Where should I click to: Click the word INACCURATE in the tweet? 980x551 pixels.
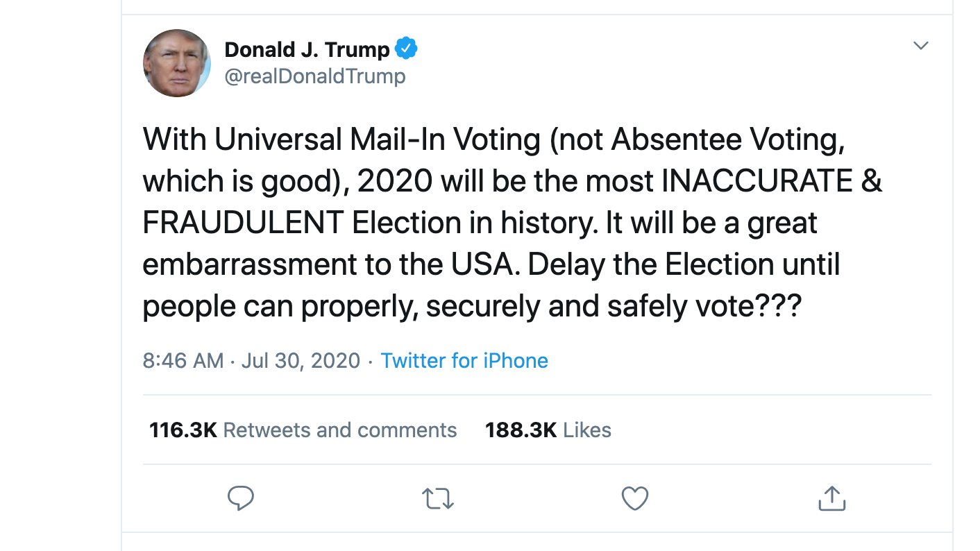coord(757,181)
